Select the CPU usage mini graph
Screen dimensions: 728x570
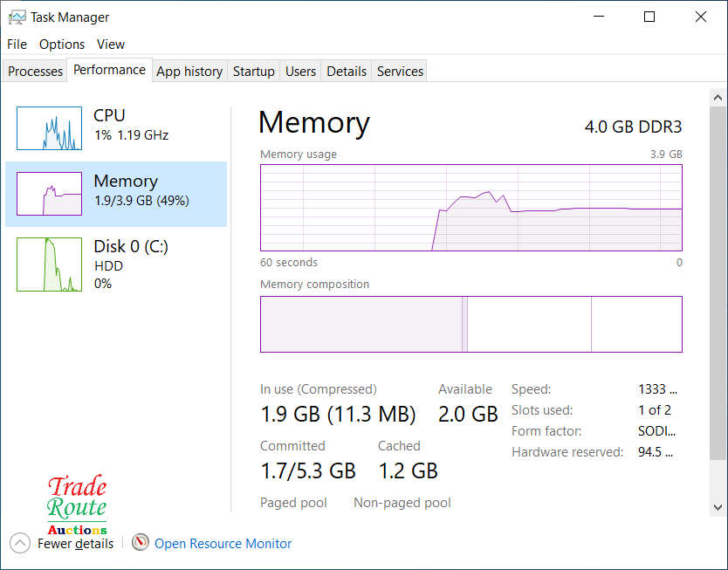click(49, 128)
